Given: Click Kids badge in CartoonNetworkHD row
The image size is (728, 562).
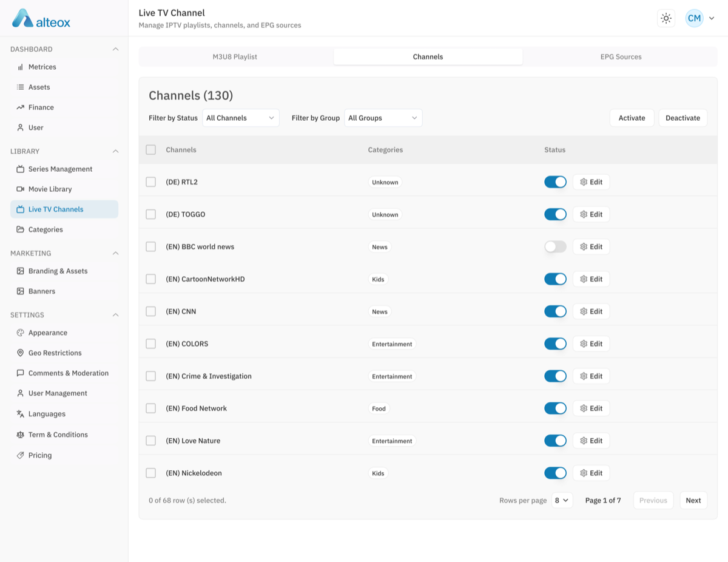Looking at the screenshot, I should pos(378,279).
